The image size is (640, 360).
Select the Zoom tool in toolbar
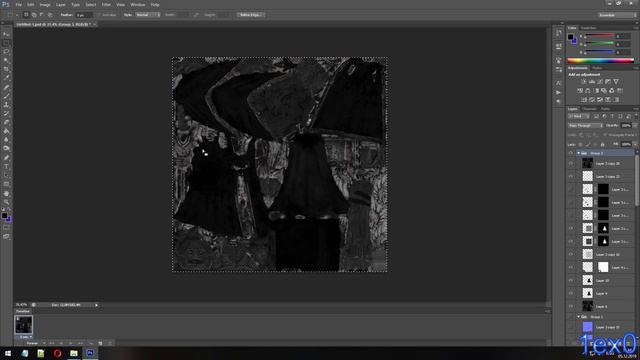tap(6, 202)
